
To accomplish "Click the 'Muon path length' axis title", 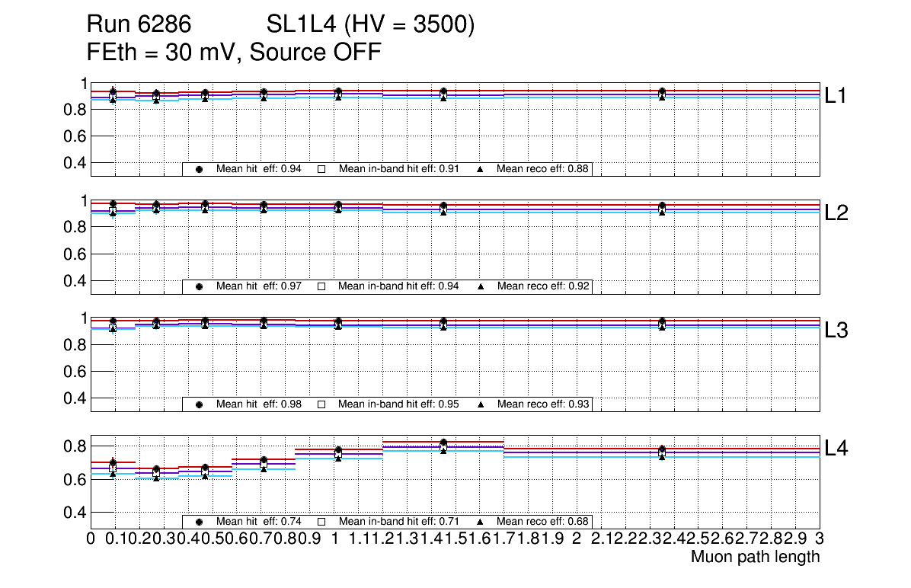I will tap(755, 557).
